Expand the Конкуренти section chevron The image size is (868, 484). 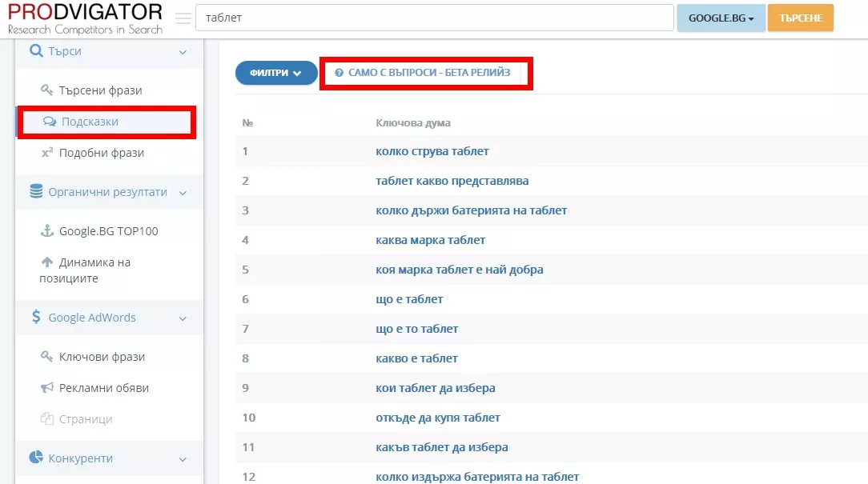[183, 459]
